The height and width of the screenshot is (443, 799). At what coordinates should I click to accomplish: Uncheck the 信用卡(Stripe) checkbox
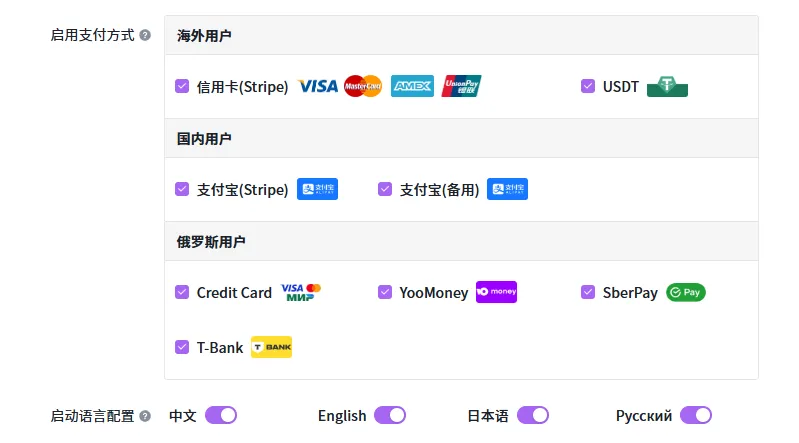[x=182, y=87]
